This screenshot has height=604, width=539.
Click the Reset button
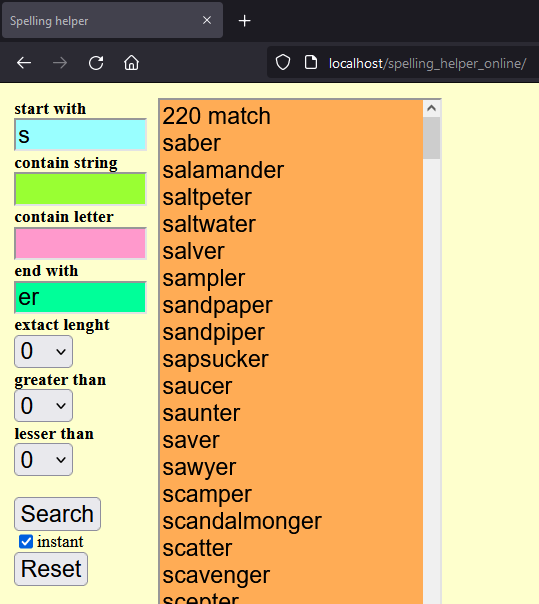point(51,569)
